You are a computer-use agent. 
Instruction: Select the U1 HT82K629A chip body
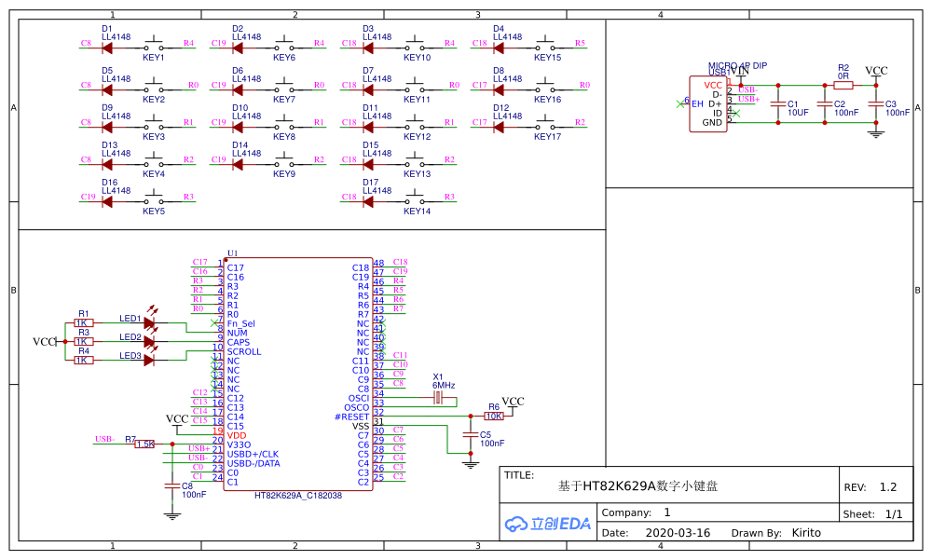298,374
